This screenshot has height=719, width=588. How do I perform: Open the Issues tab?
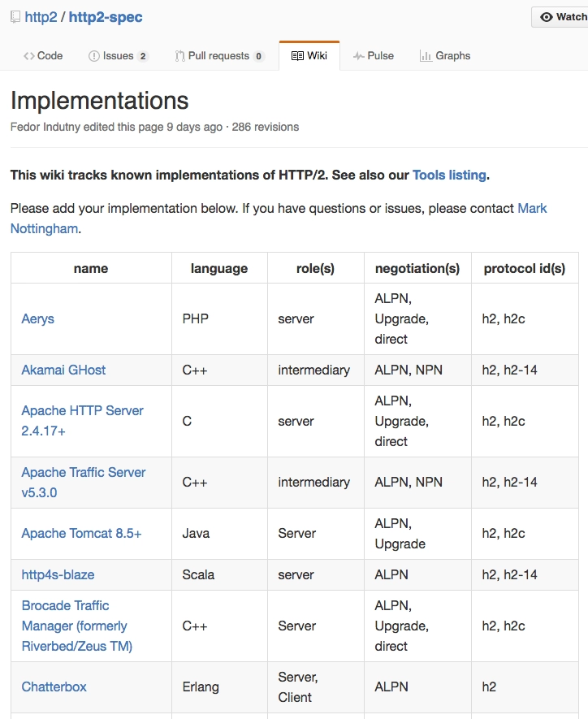[119, 55]
